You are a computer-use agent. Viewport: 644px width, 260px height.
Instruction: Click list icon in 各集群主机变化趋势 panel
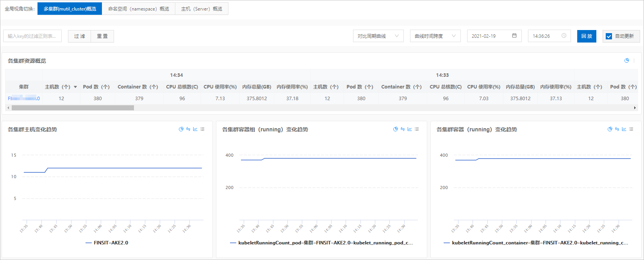(x=202, y=129)
